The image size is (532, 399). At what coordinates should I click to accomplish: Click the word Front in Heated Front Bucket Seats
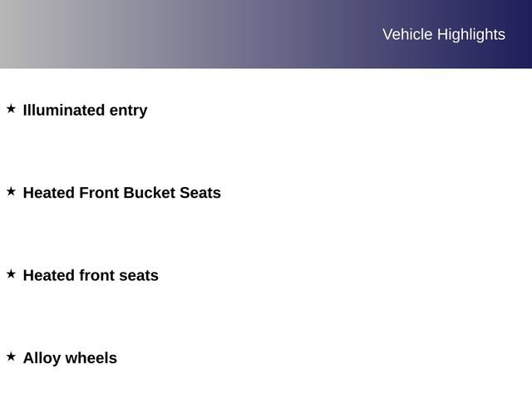[99, 193]
